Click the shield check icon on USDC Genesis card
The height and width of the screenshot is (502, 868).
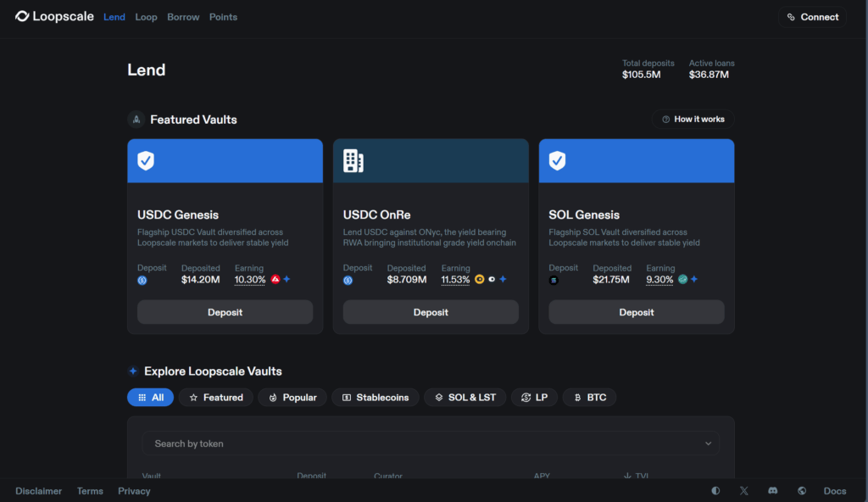click(147, 160)
